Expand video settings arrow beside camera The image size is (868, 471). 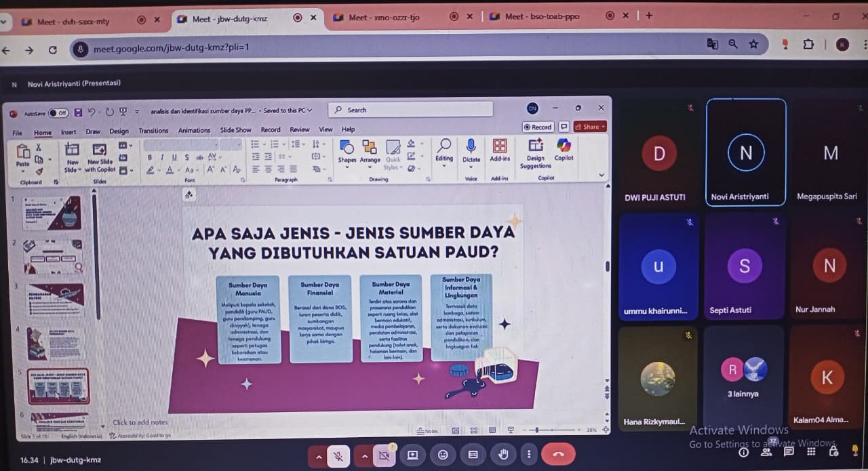point(364,456)
